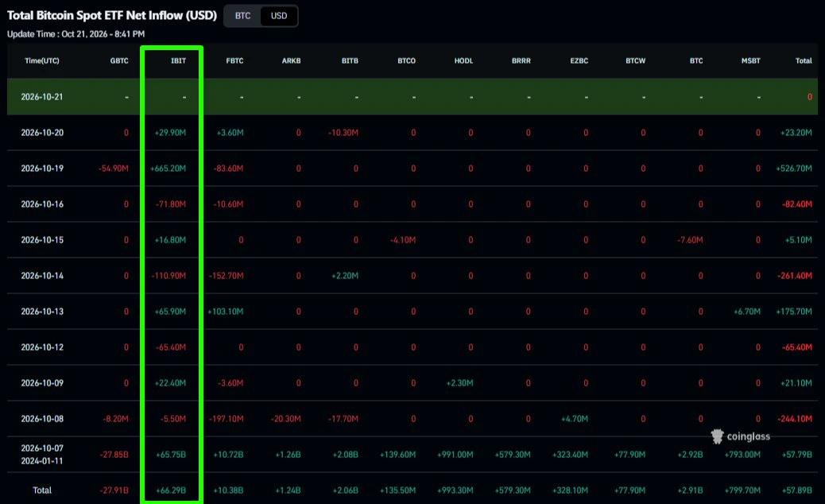This screenshot has height=504, width=825.
Task: Click the +103.10M FBTC value
Action: [x=226, y=312]
